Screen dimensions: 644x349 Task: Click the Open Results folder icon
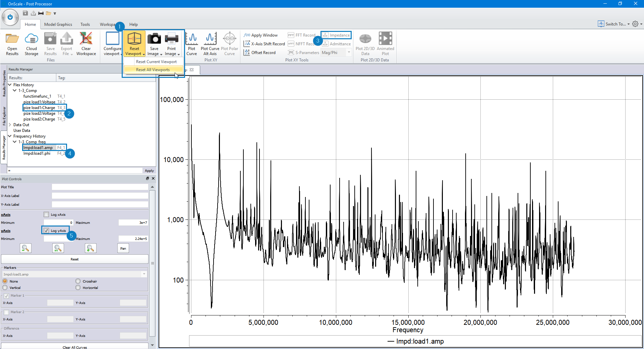coord(12,39)
